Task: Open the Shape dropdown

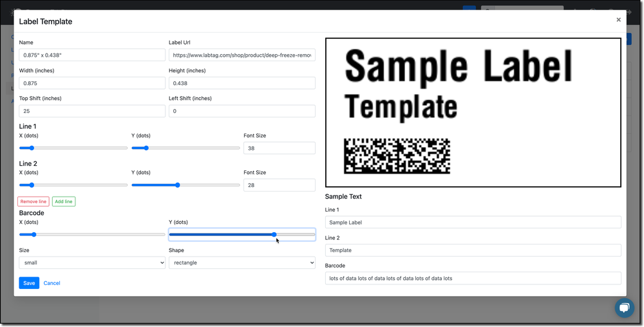Action: click(x=242, y=263)
